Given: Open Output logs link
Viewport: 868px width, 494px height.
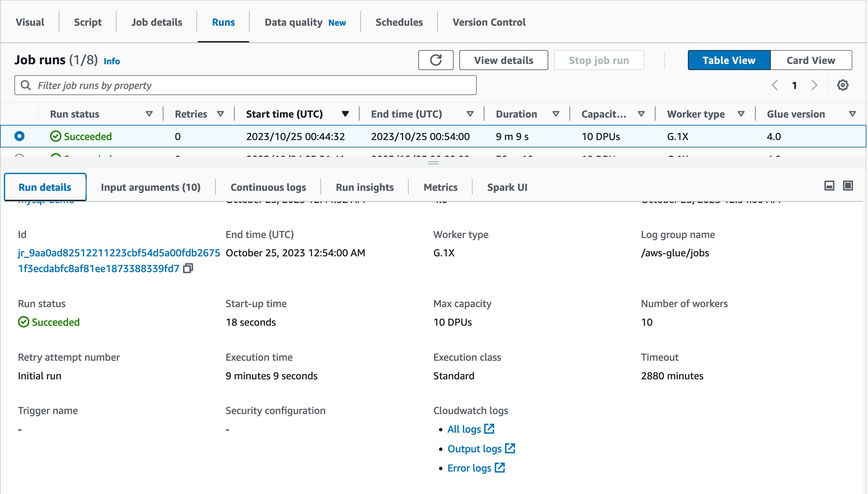Looking at the screenshot, I should pyautogui.click(x=481, y=448).
